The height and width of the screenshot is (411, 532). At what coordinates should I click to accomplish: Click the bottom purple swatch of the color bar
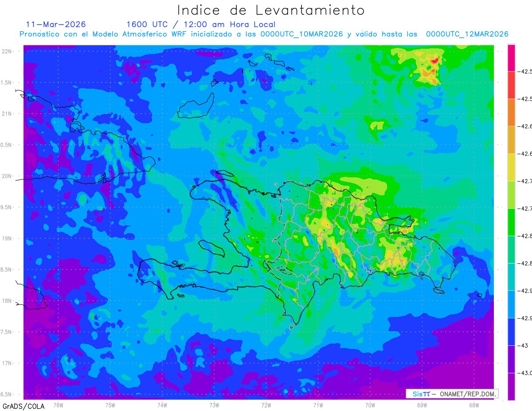pos(511,386)
